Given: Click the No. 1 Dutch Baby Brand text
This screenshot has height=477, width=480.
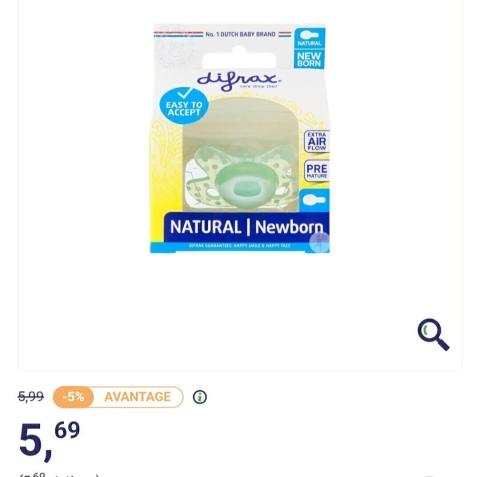Looking at the screenshot, I should (240, 34).
